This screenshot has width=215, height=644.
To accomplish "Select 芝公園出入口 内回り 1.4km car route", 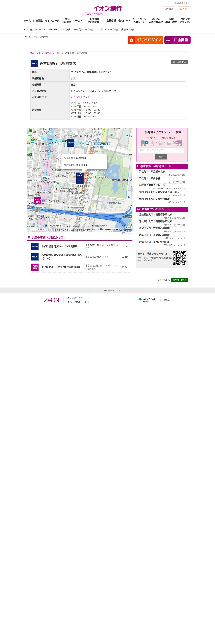I will click(162, 223).
